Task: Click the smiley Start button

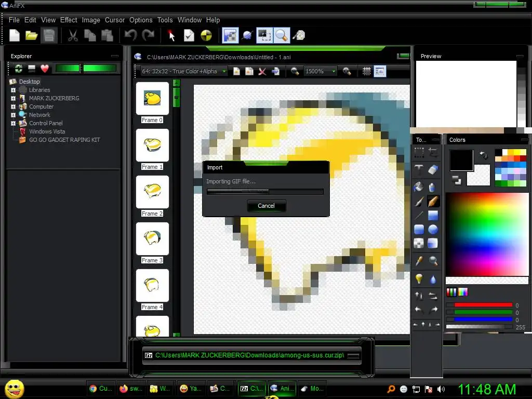Action: coord(15,389)
